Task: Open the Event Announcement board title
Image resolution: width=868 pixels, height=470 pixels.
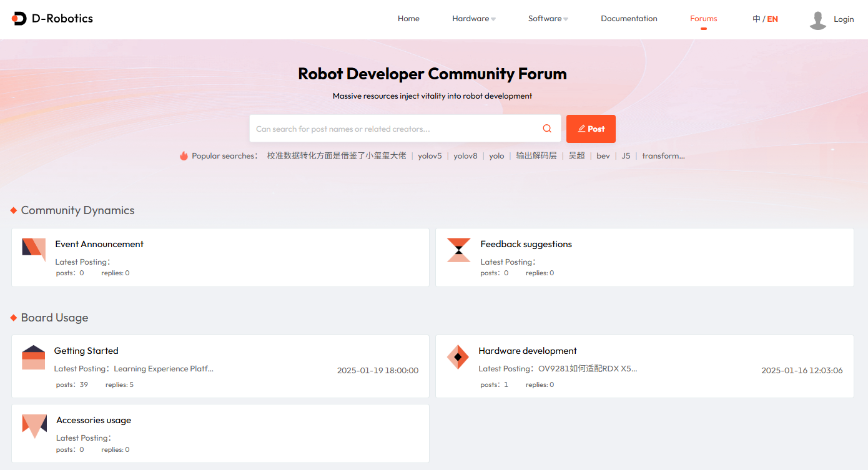Action: (99, 244)
